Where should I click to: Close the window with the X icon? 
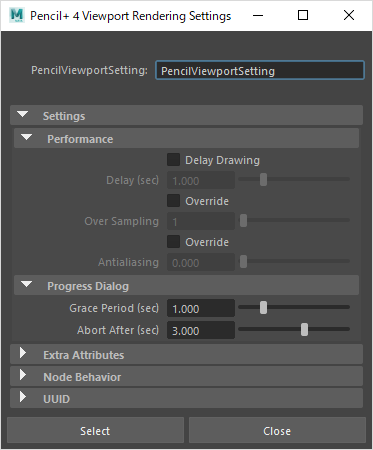point(349,15)
